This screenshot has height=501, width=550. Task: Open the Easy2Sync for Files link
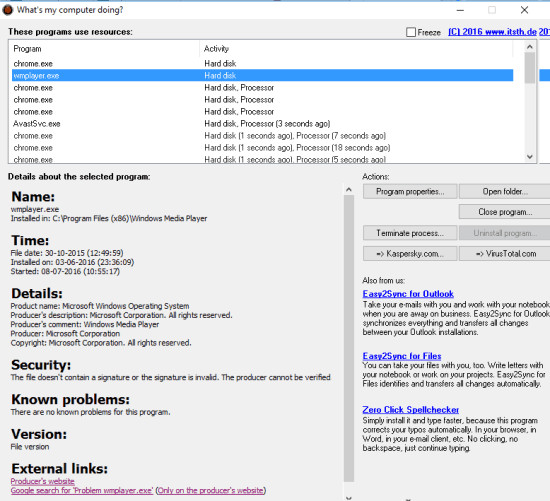point(402,356)
